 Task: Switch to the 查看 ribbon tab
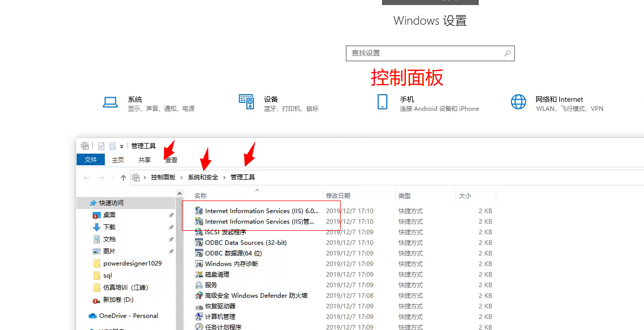click(x=171, y=160)
